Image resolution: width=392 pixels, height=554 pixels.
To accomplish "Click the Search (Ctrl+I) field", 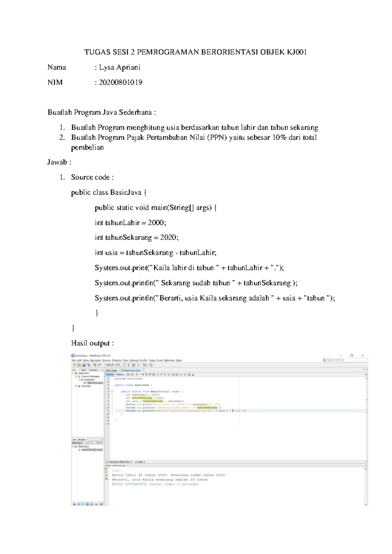I will click(x=345, y=360).
